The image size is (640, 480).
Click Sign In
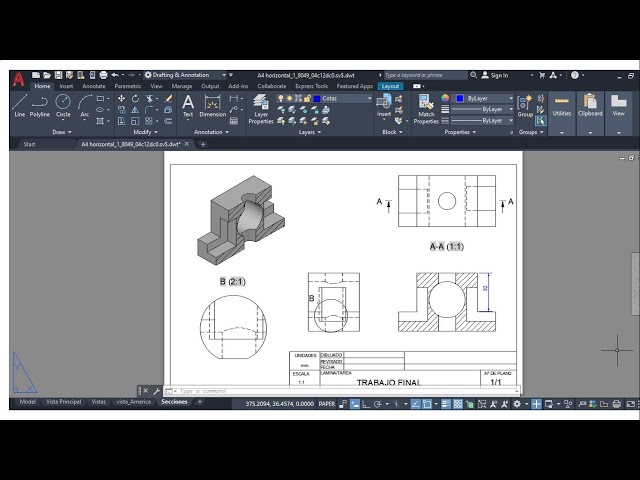495,75
